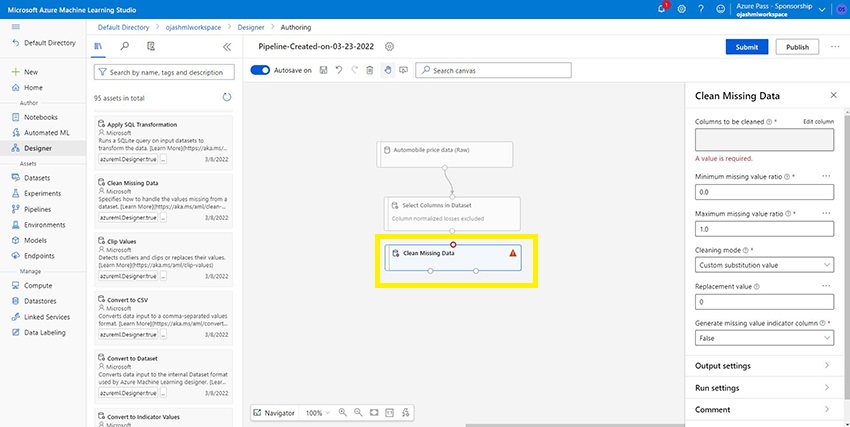850x427 pixels.
Task: Click the Designer breadcrumb link
Action: [251, 27]
